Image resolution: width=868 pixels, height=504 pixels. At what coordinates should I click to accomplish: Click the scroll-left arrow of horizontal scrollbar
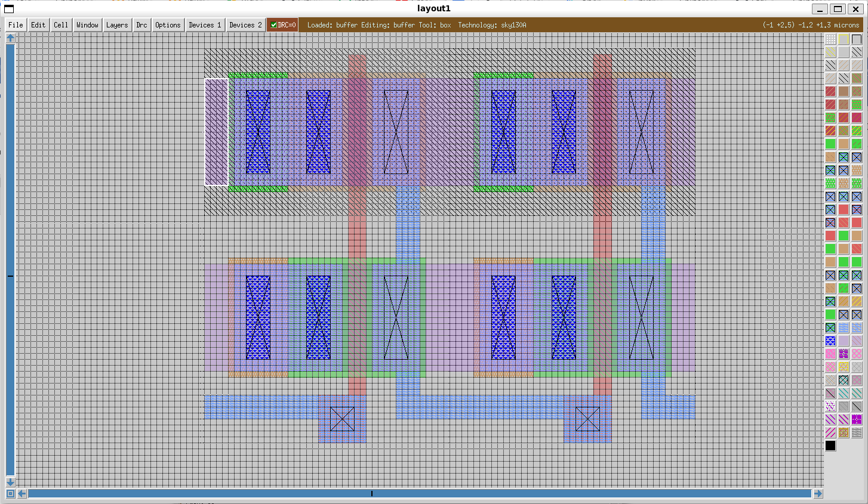coord(22,493)
